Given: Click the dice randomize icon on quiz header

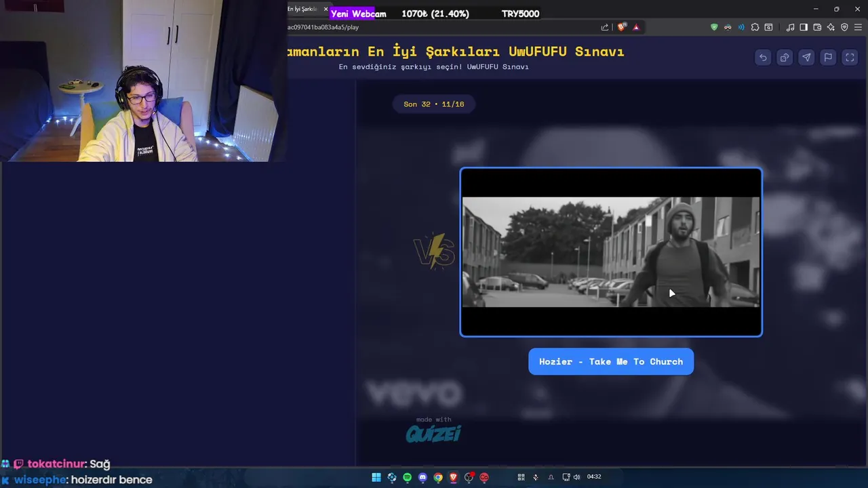Looking at the screenshot, I should pyautogui.click(x=785, y=58).
